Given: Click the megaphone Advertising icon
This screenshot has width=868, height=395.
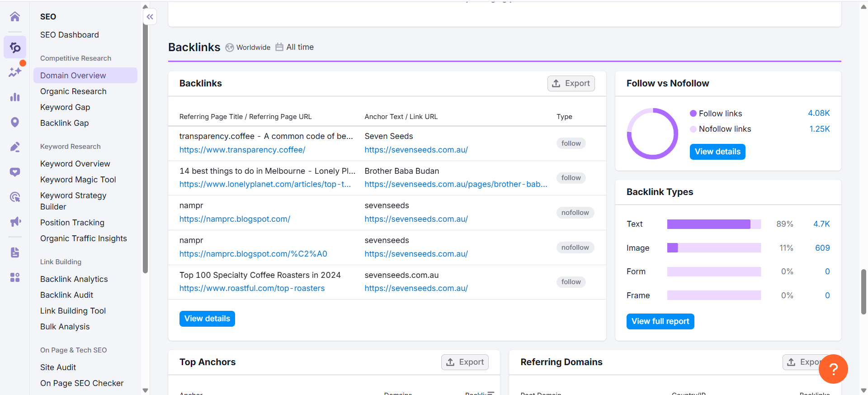Looking at the screenshot, I should [15, 221].
